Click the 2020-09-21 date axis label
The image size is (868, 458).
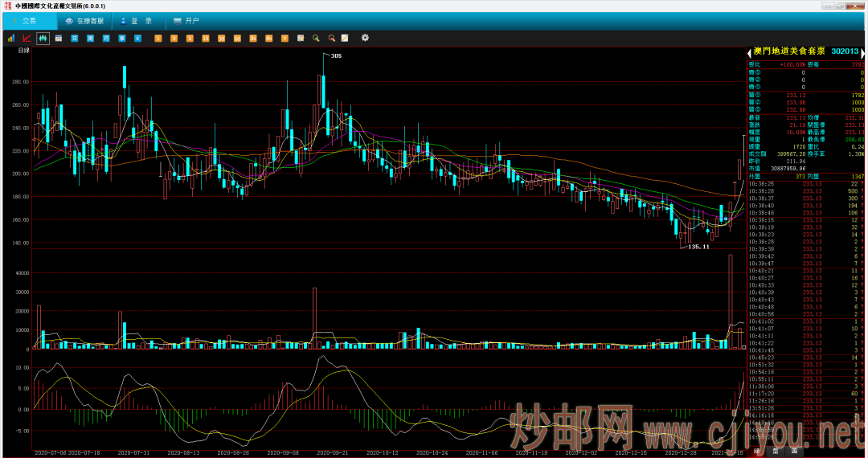(332, 452)
